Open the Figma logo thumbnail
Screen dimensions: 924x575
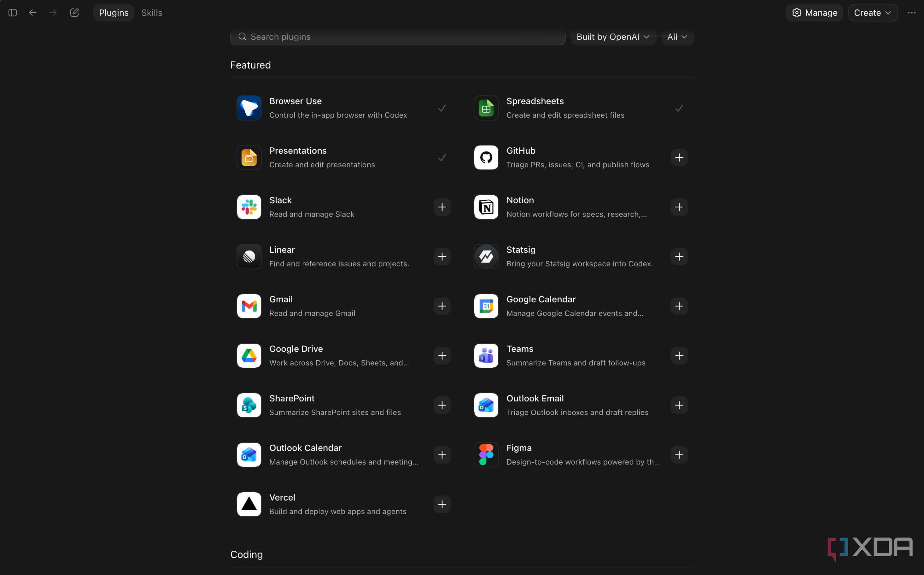point(486,455)
